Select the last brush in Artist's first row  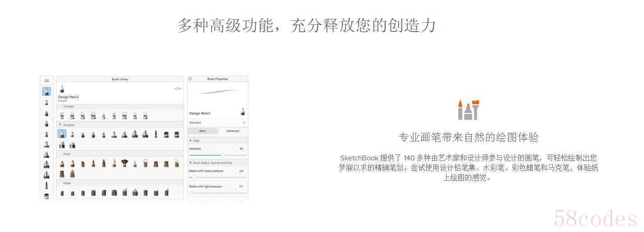(177, 163)
